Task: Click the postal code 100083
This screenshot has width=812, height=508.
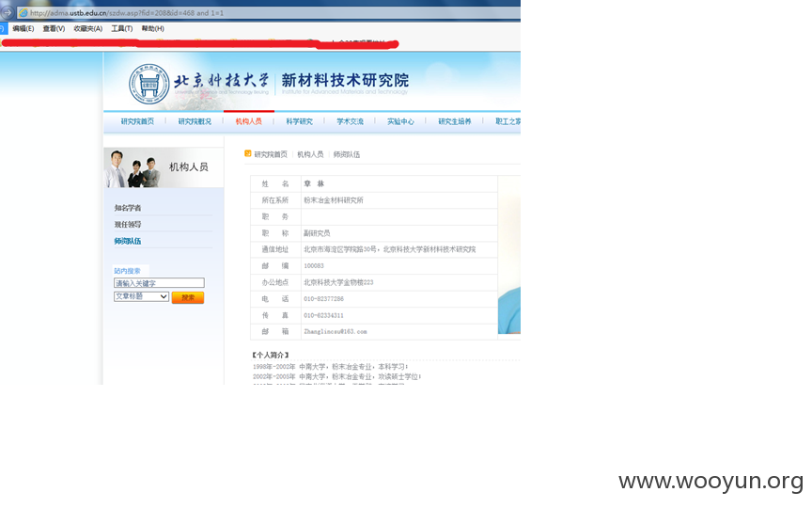Action: pos(314,266)
